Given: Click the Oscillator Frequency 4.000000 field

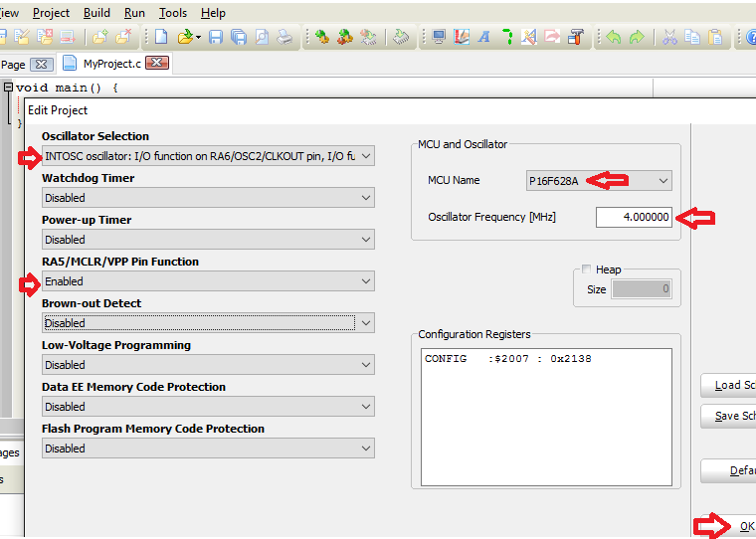Looking at the screenshot, I should click(634, 217).
